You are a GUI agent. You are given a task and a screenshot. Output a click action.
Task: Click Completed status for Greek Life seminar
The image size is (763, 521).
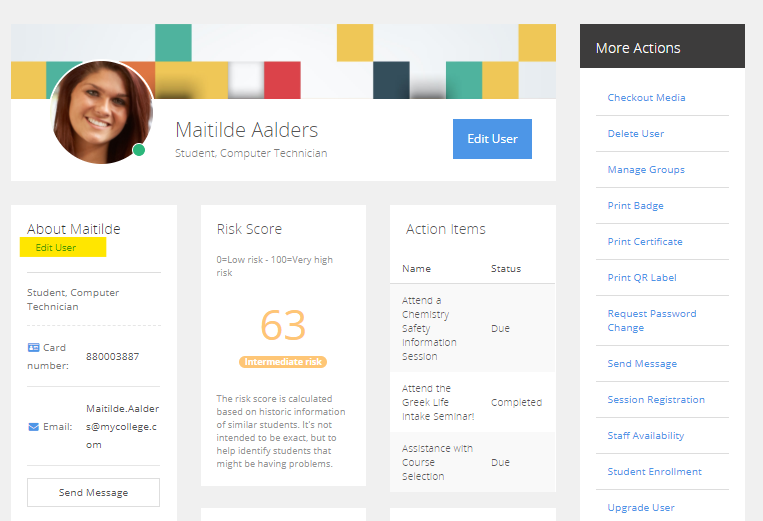click(x=516, y=402)
